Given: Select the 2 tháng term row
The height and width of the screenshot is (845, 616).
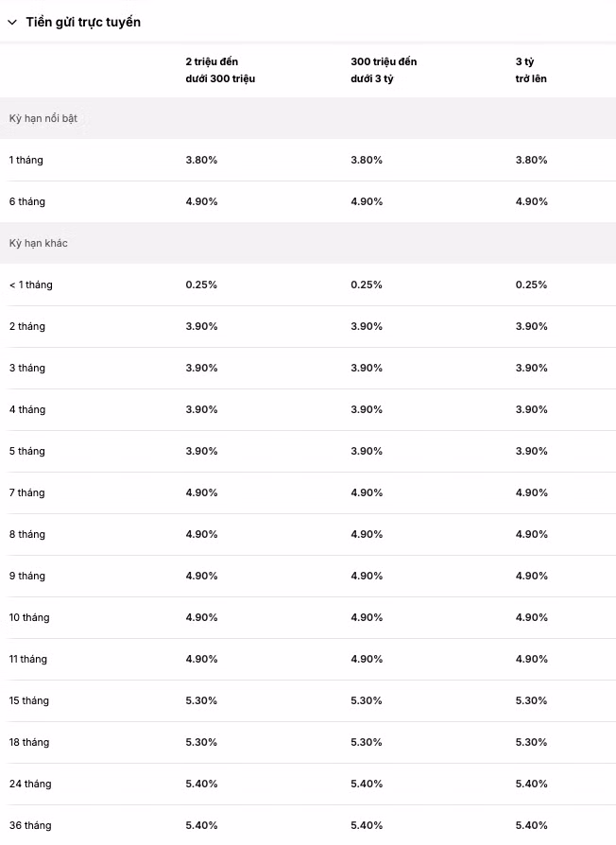Looking at the screenshot, I should [27, 326].
